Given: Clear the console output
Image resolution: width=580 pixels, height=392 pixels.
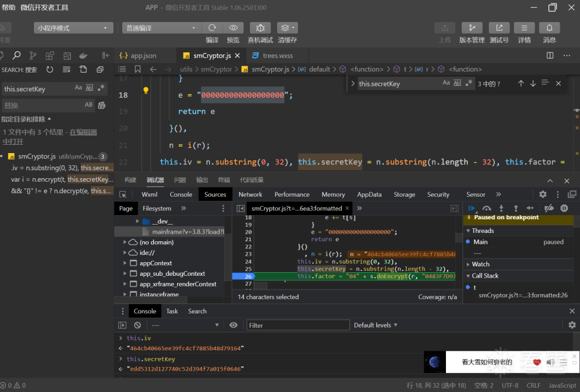Looking at the screenshot, I should [137, 325].
